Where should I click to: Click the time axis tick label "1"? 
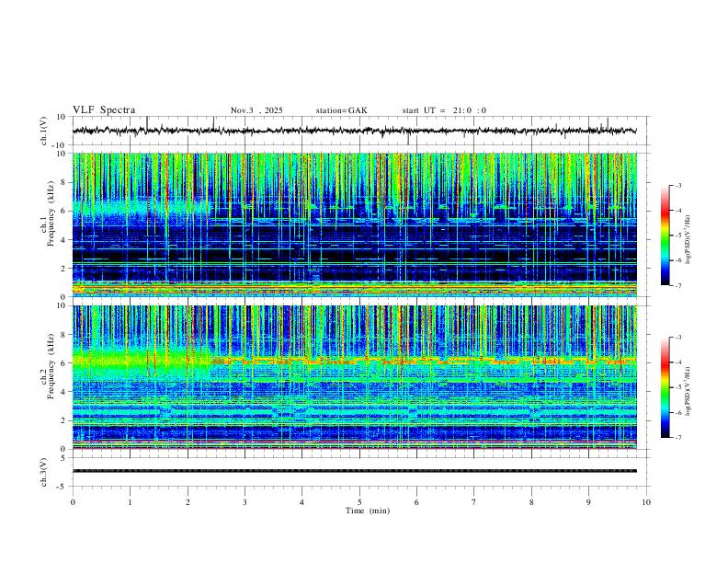click(130, 502)
